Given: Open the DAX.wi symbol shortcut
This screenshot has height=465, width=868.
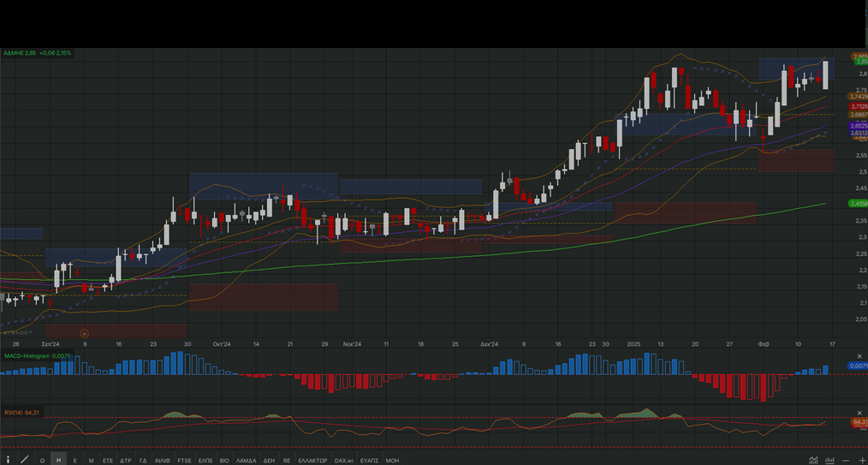Looking at the screenshot, I should 344,460.
